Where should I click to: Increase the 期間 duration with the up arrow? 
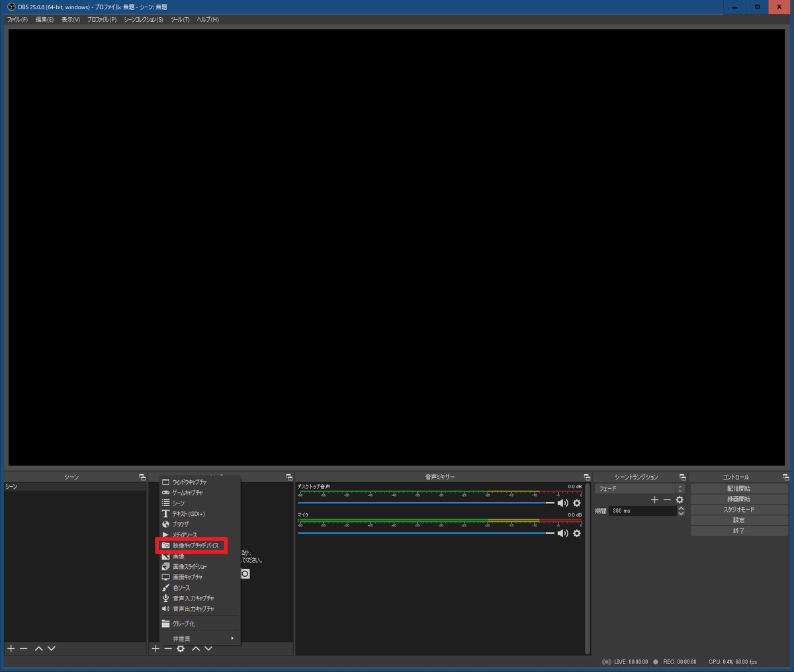click(x=681, y=508)
